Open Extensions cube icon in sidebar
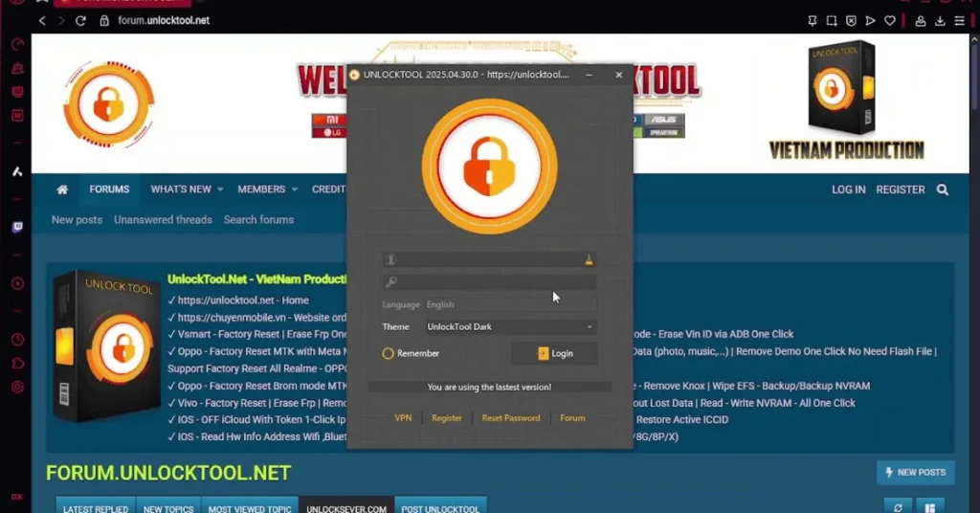The image size is (980, 513). (x=17, y=363)
